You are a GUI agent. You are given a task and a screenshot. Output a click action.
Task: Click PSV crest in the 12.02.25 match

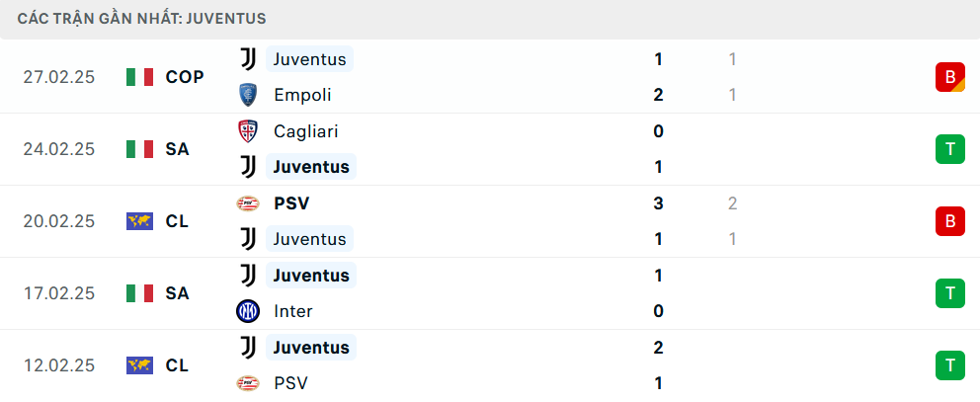click(x=248, y=383)
